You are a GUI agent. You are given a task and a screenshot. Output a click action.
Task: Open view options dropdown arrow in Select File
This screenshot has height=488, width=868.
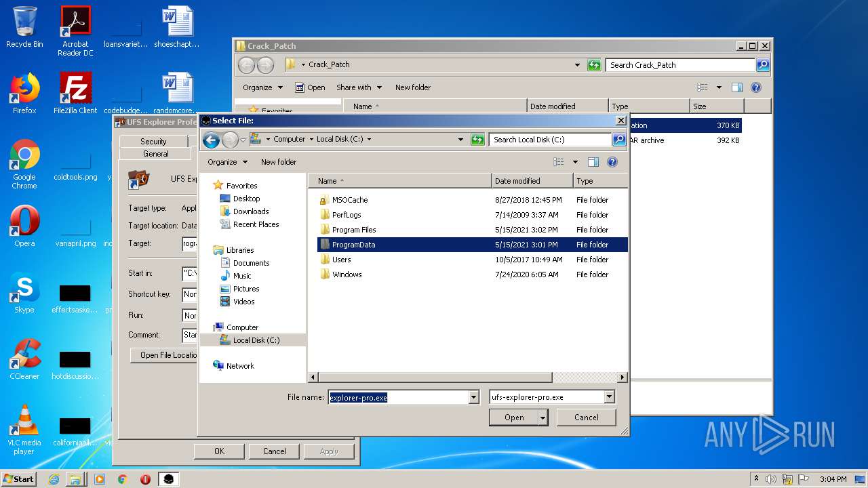[575, 162]
